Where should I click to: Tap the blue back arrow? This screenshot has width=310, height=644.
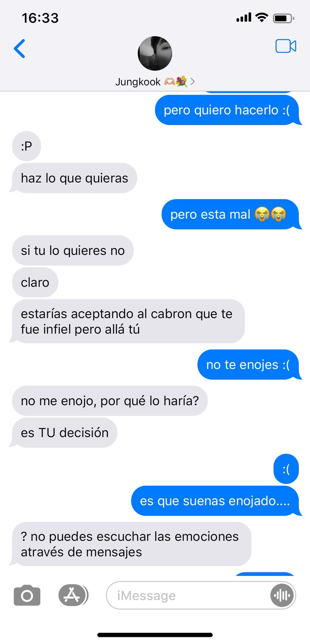click(19, 49)
